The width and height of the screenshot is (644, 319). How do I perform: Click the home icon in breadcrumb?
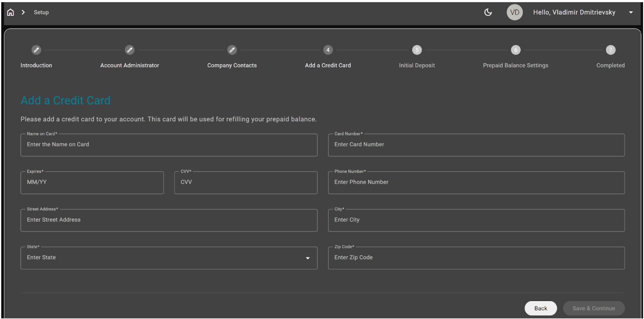point(10,12)
